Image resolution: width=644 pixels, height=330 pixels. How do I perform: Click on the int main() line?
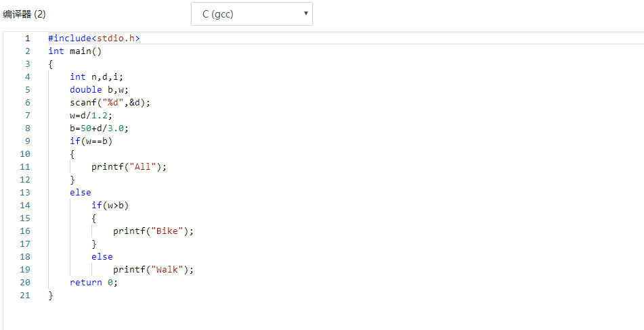(x=74, y=51)
